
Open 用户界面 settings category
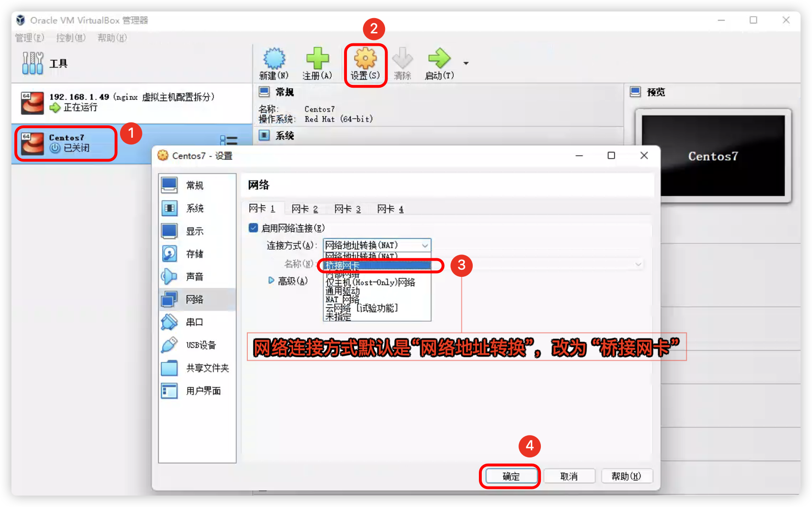click(x=197, y=391)
